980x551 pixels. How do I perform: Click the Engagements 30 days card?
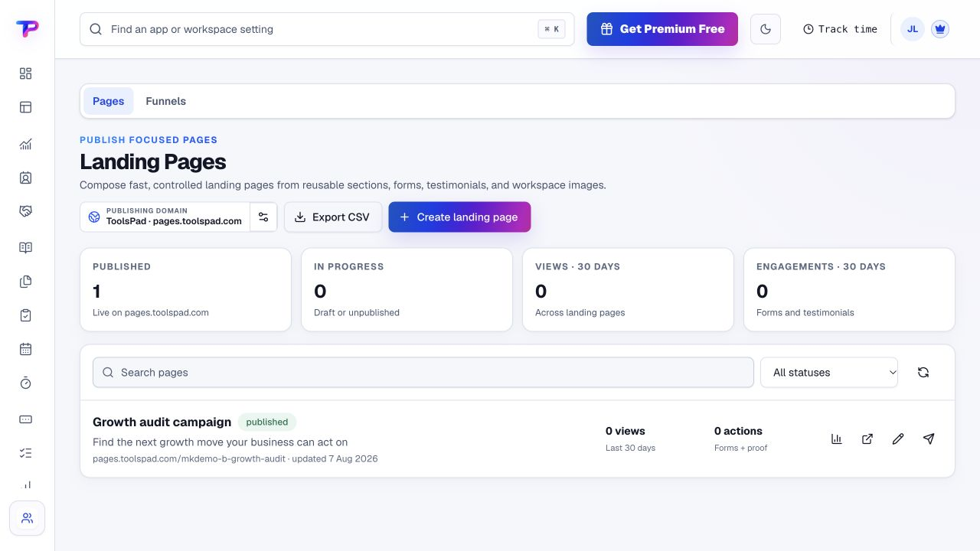pyautogui.click(x=849, y=290)
